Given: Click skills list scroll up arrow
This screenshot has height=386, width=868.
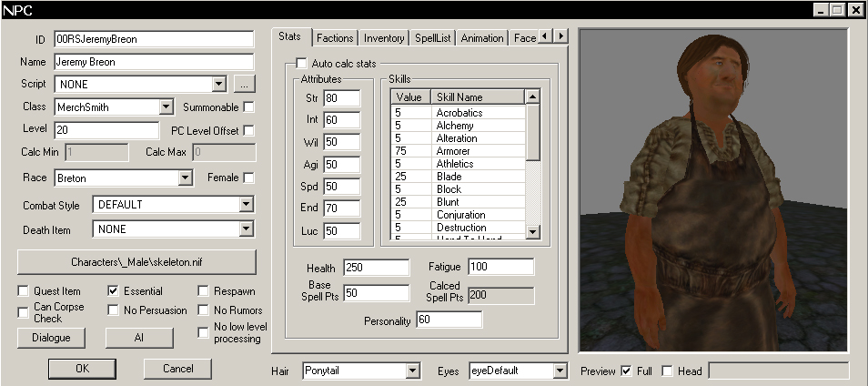Looking at the screenshot, I should pyautogui.click(x=533, y=96).
